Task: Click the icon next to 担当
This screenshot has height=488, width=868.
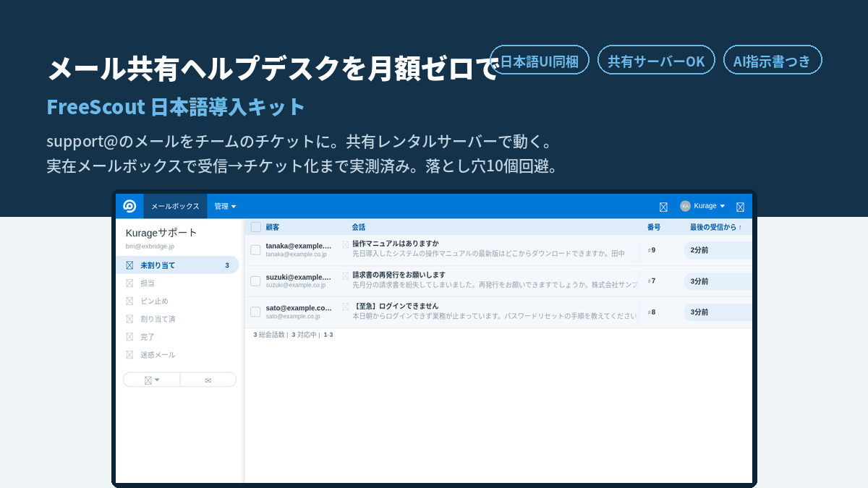Action: tap(129, 283)
